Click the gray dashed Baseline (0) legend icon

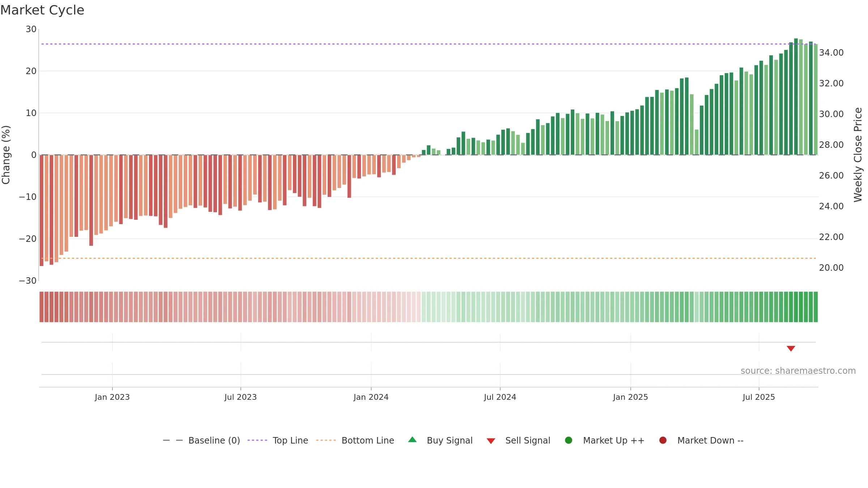(x=173, y=440)
